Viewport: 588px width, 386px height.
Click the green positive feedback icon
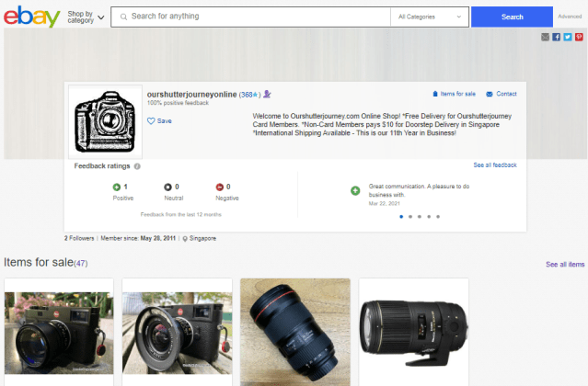pyautogui.click(x=116, y=187)
